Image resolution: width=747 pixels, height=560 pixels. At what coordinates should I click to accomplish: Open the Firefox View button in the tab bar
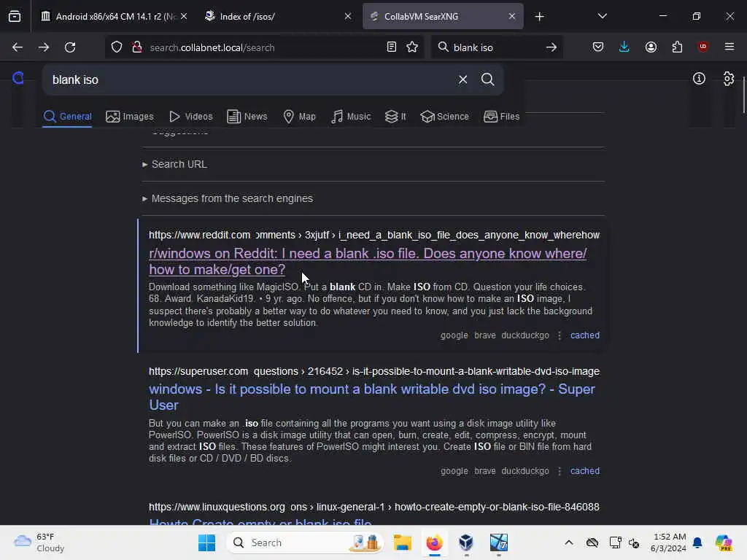coord(15,16)
